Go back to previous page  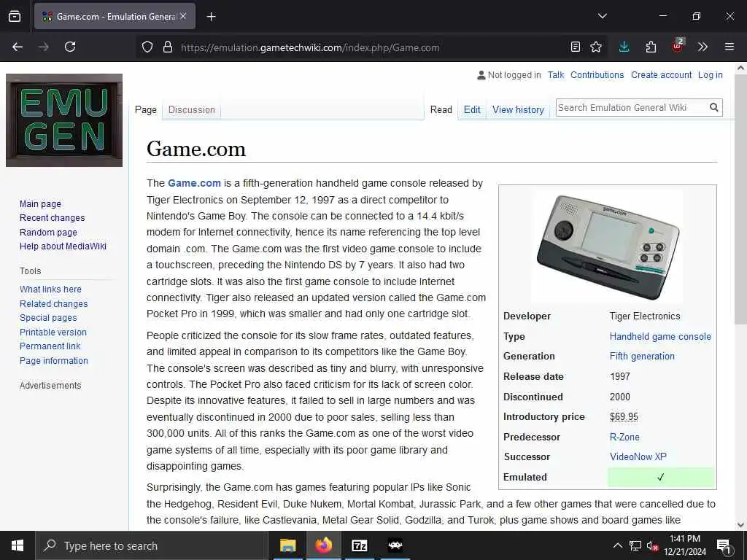pos(18,47)
